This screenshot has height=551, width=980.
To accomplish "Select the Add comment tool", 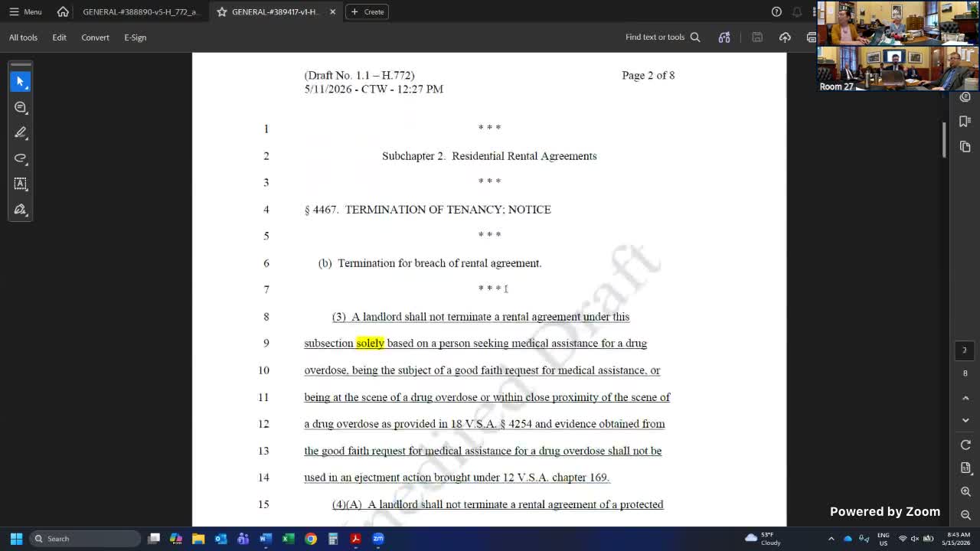I will coord(21,107).
